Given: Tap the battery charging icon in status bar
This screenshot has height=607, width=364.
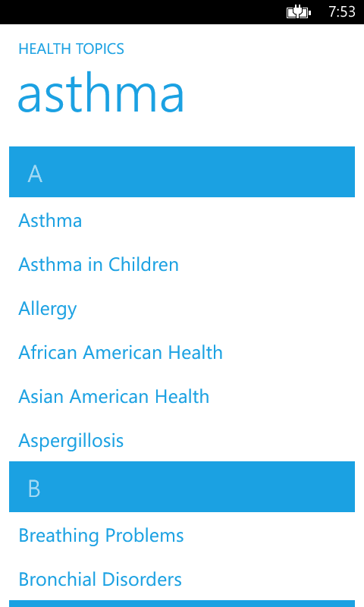Looking at the screenshot, I should 299,12.
